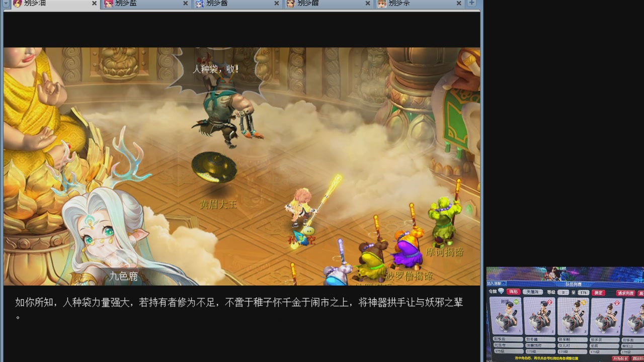Click the yellow faction badge on card 3
644x362 pixels.
583,302
